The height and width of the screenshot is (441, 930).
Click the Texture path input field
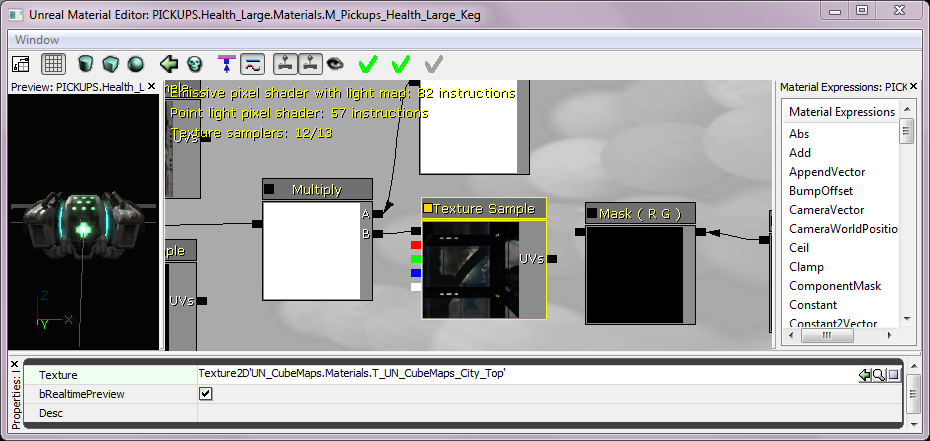(x=520, y=375)
